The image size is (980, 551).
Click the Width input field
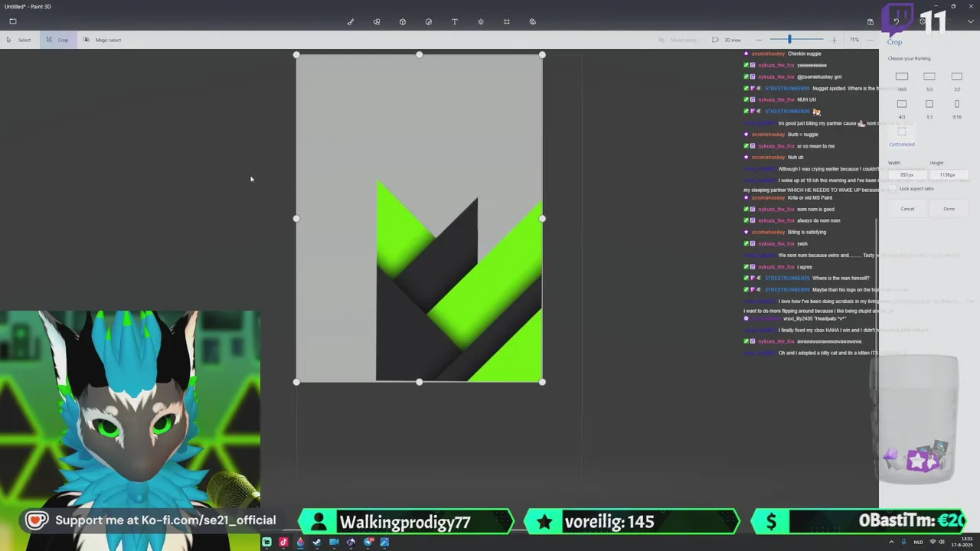906,175
